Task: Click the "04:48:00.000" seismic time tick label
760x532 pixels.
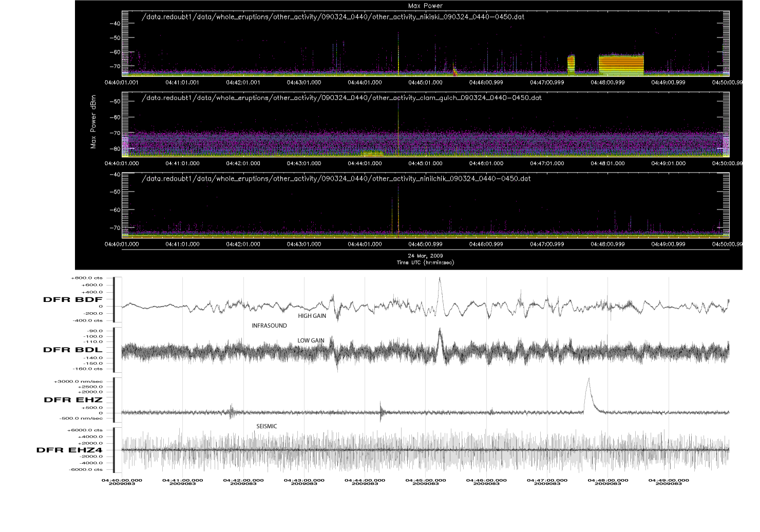Action: coord(608,480)
